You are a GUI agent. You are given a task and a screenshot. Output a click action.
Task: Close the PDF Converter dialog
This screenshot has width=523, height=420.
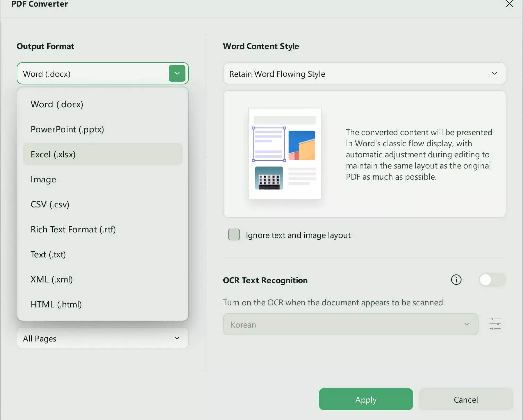[509, 4]
